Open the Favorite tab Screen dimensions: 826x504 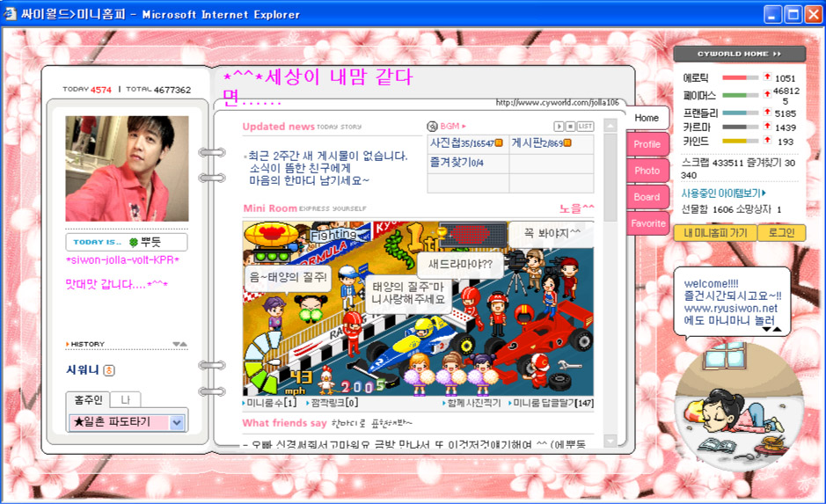648,223
